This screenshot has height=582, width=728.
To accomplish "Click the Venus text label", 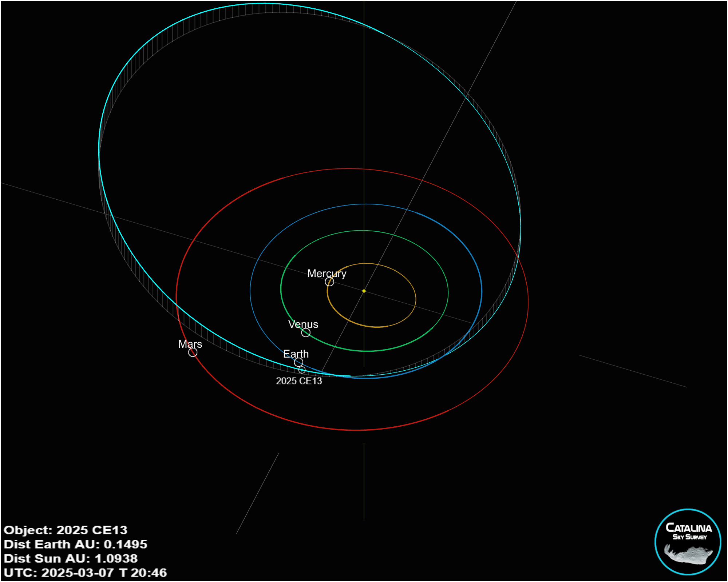I will pos(303,324).
